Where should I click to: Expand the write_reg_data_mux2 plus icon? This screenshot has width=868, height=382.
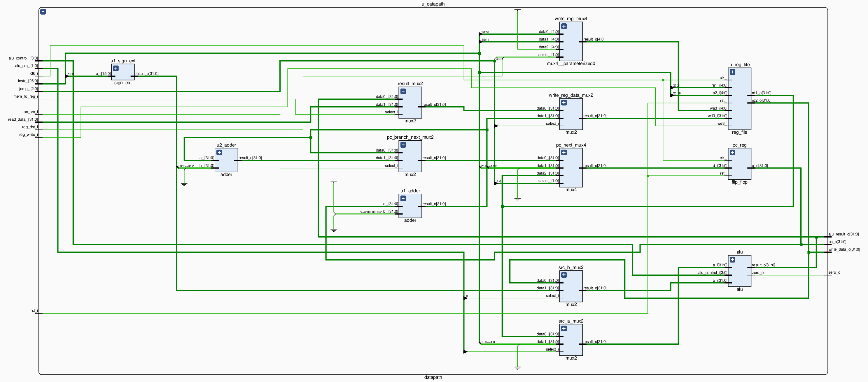coord(564,103)
